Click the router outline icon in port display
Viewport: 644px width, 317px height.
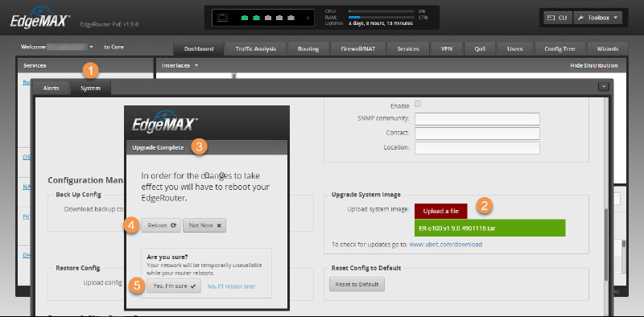point(222,18)
